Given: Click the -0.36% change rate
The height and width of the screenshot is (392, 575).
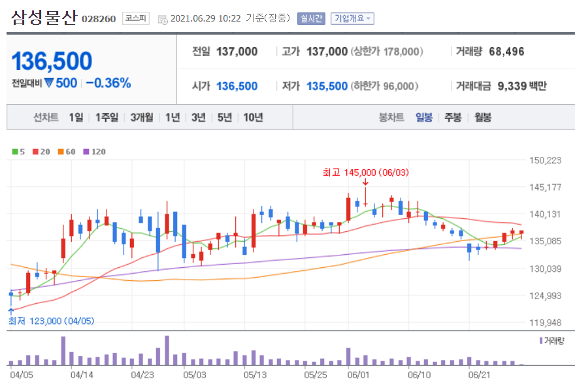Looking at the screenshot, I should click(x=108, y=83).
